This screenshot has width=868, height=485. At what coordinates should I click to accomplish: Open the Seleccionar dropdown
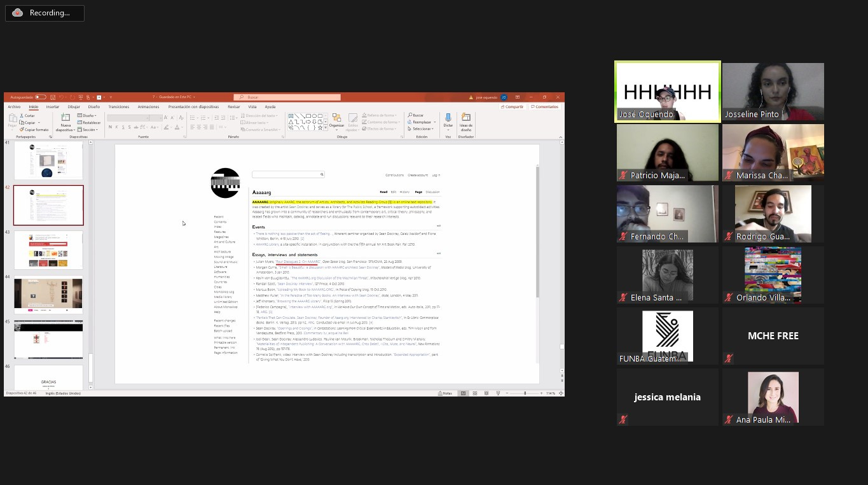pos(421,129)
